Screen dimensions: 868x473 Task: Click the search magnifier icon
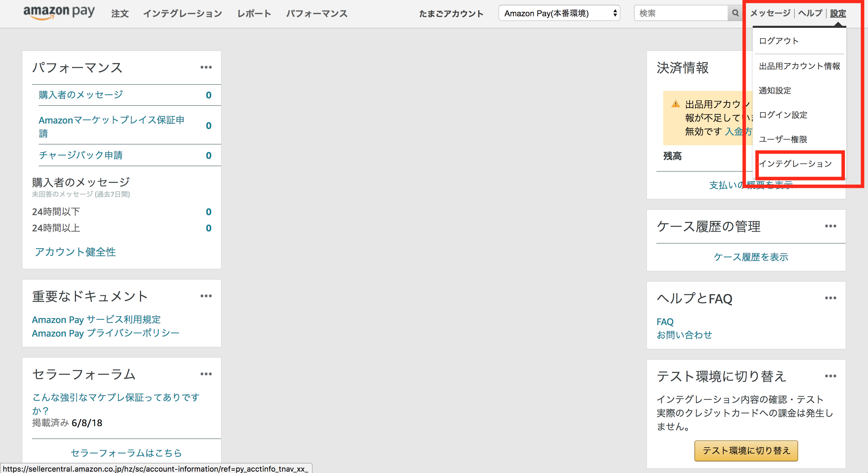(735, 13)
